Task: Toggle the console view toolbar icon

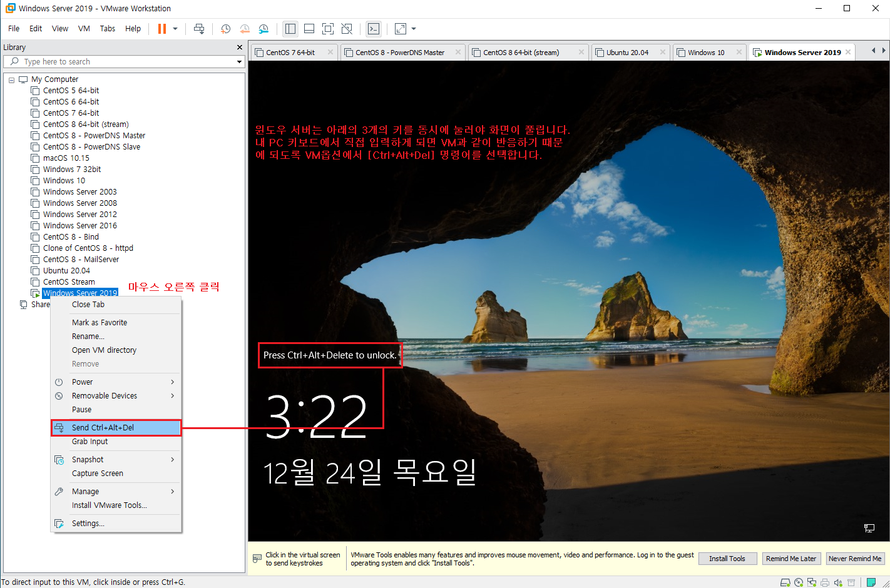Action: [x=374, y=29]
